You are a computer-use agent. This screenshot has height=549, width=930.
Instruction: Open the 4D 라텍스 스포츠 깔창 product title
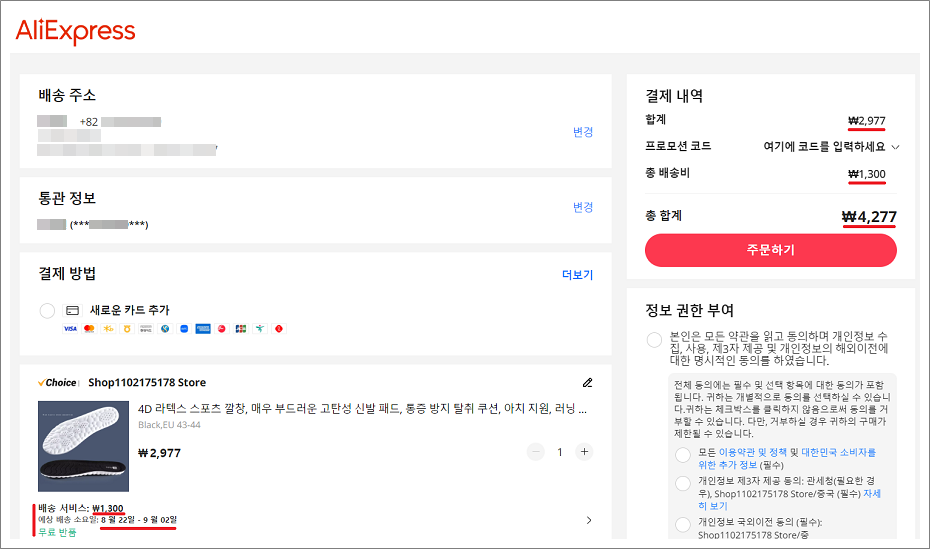click(362, 409)
